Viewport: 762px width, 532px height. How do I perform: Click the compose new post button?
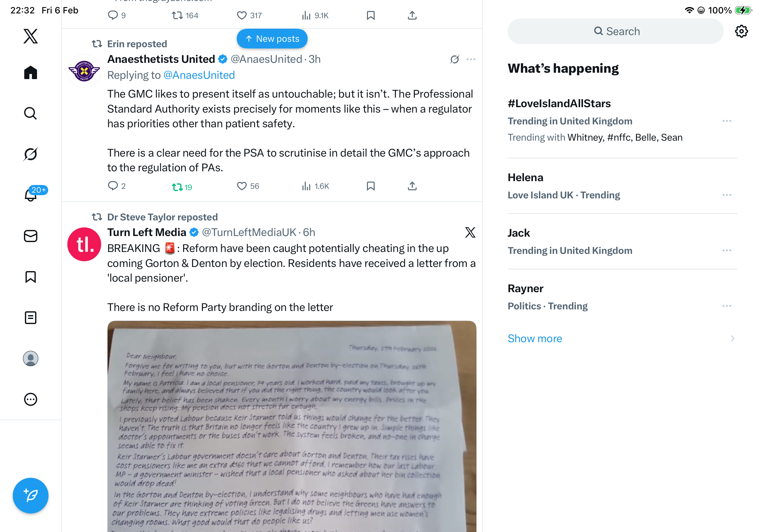coord(31,495)
